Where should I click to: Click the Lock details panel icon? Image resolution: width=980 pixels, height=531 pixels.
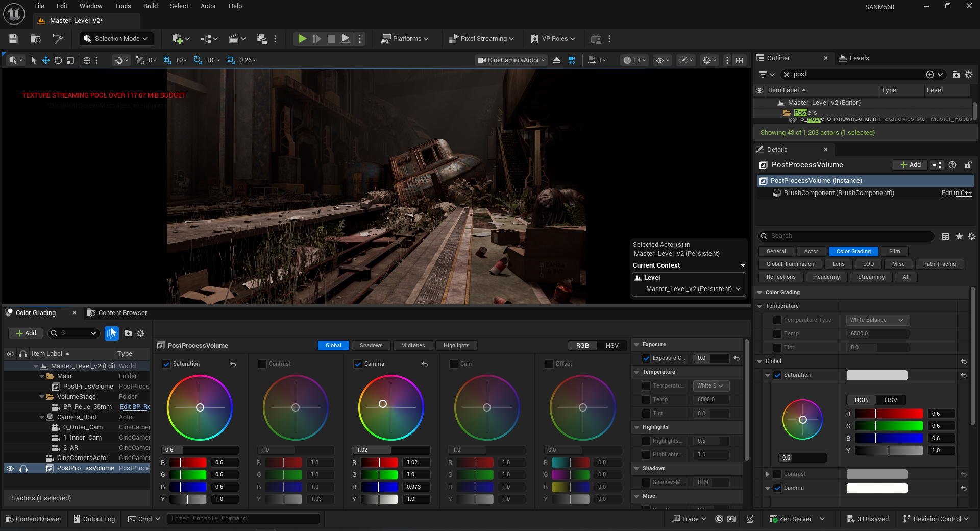(968, 165)
